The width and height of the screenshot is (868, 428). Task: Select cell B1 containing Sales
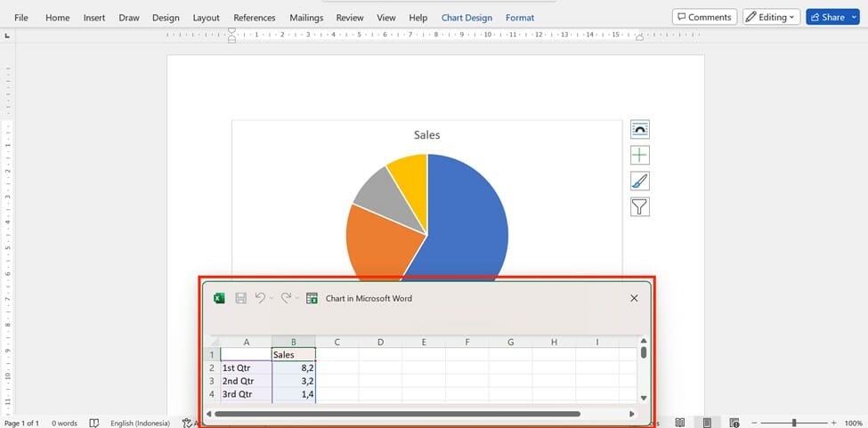[x=294, y=355]
